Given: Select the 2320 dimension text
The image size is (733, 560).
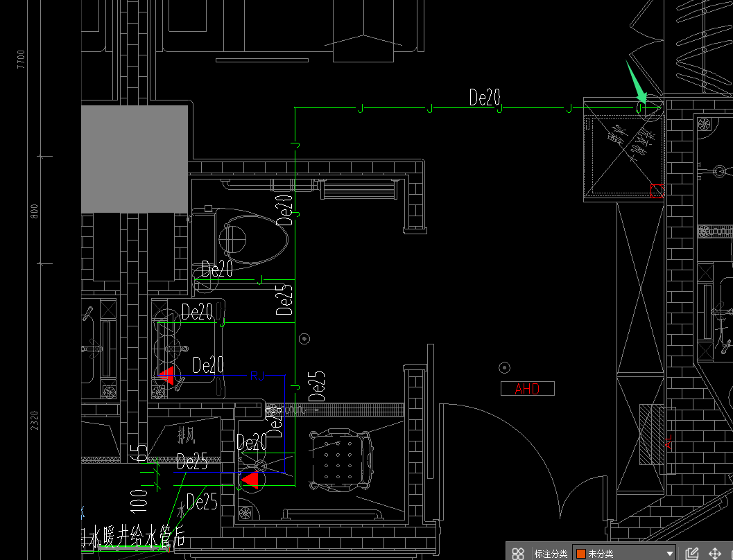Looking at the screenshot, I should pos(34,421).
